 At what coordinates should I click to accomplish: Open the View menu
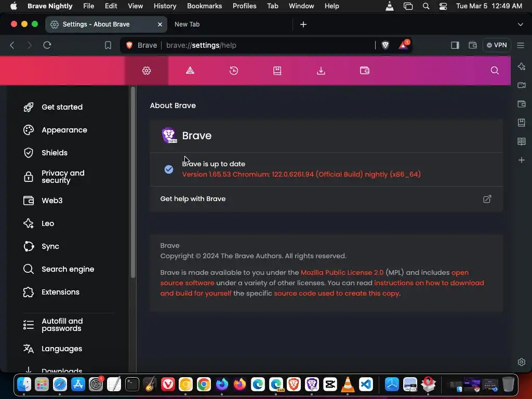[136, 6]
